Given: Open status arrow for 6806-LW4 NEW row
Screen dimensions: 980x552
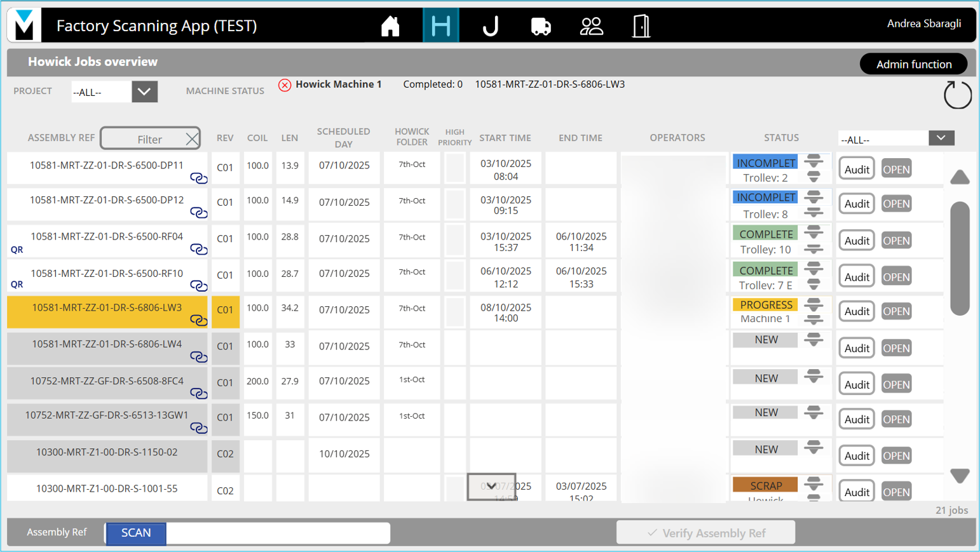Looking at the screenshot, I should pyautogui.click(x=813, y=340).
